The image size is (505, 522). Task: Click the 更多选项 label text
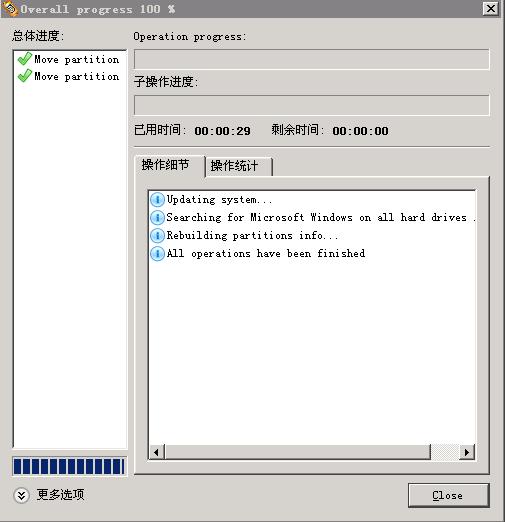tap(60, 495)
